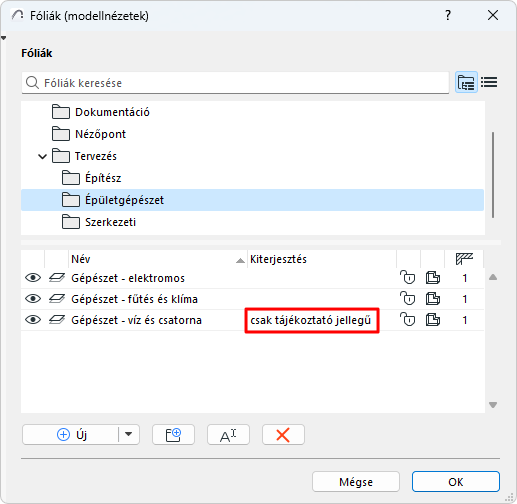Switch to folder tree view icon
This screenshot has width=517, height=504.
(x=466, y=82)
